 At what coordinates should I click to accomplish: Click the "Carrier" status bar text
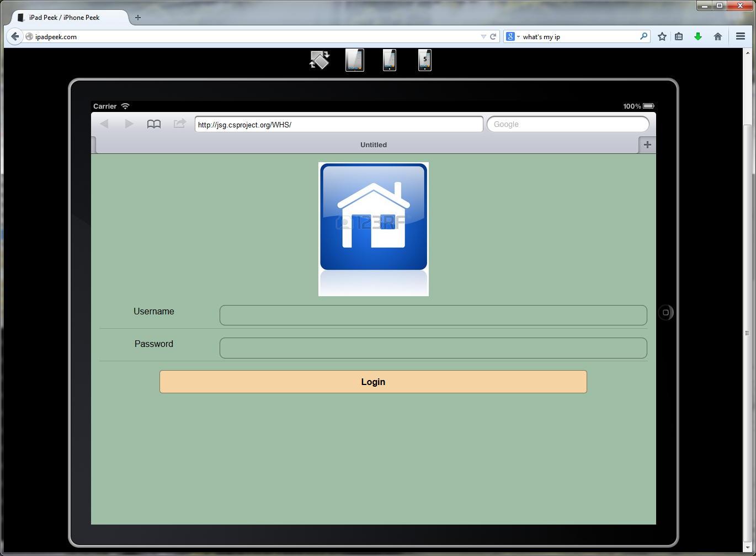click(105, 106)
